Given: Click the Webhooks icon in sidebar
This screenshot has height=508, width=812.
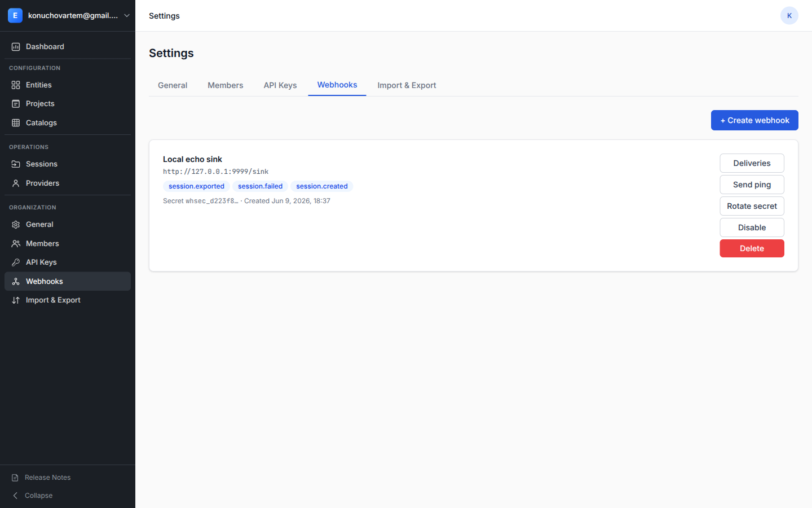Looking at the screenshot, I should point(16,282).
